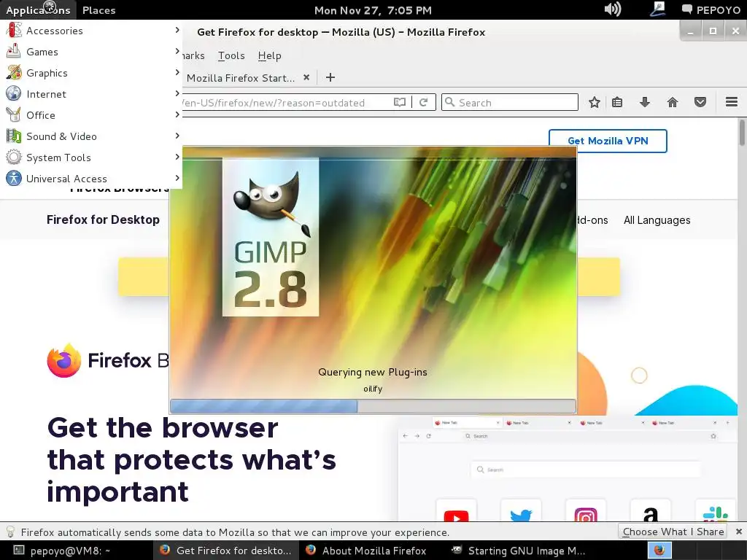The width and height of the screenshot is (747, 560).
Task: Open Firefox Tools menu
Action: (x=231, y=55)
